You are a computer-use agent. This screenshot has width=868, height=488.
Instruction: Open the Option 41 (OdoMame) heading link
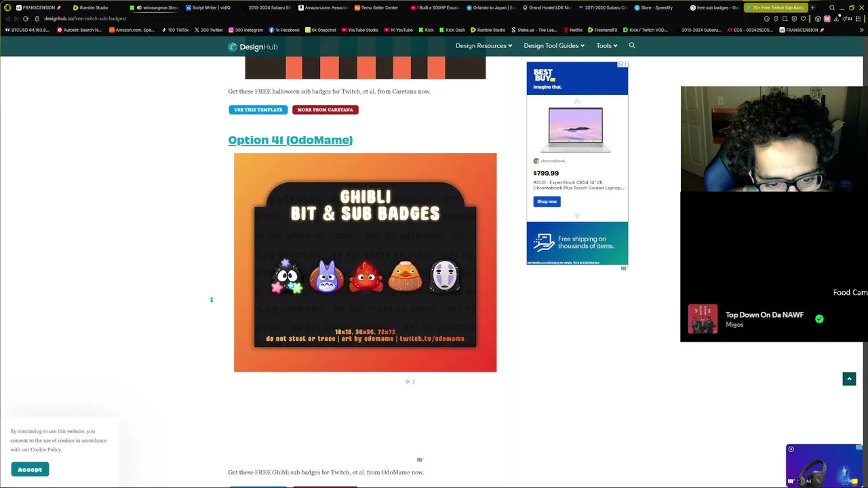[x=290, y=140]
